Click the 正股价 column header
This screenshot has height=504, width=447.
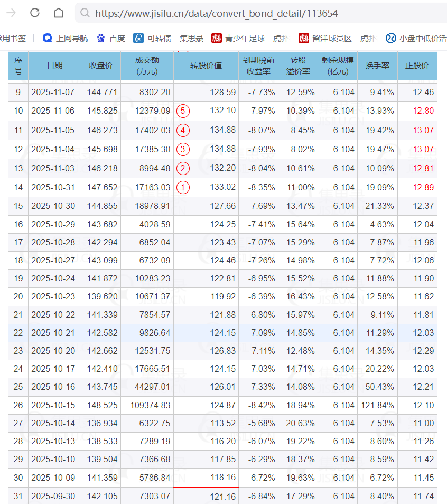(417, 66)
